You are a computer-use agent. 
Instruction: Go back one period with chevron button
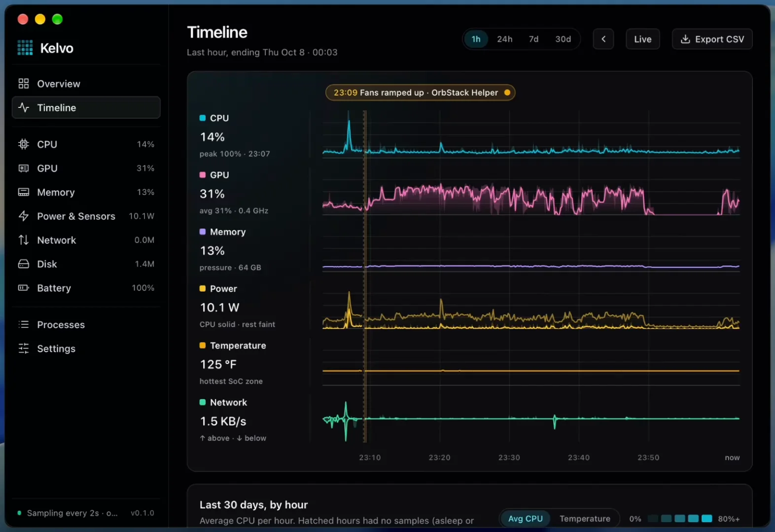tap(603, 39)
